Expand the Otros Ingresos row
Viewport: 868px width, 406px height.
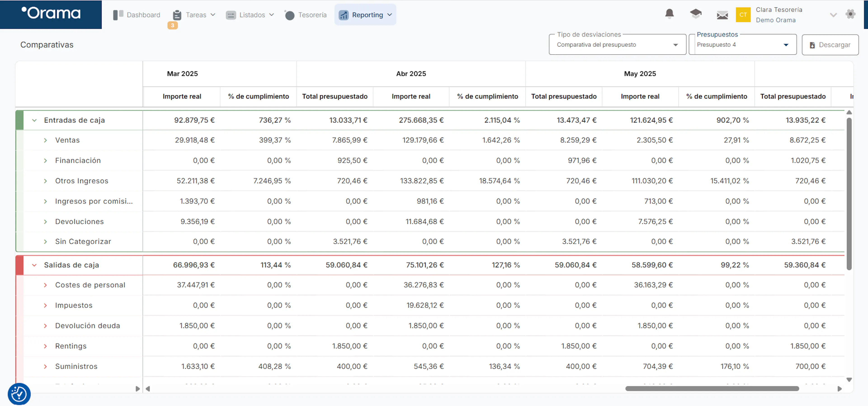[45, 181]
